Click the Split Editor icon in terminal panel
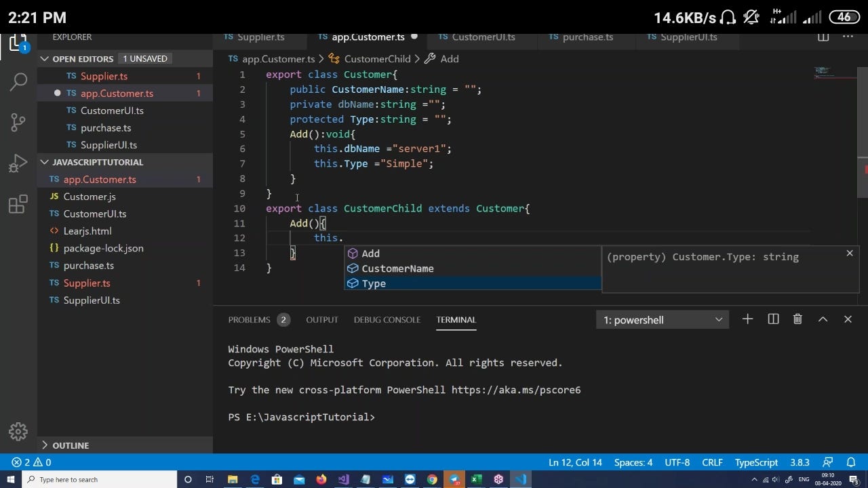The image size is (868, 488). (773, 319)
